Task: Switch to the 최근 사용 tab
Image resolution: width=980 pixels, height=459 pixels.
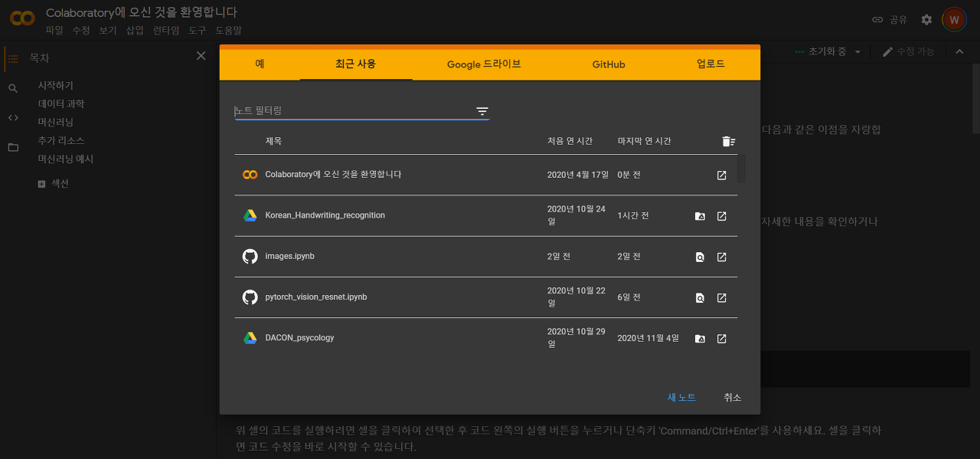Action: [x=356, y=64]
